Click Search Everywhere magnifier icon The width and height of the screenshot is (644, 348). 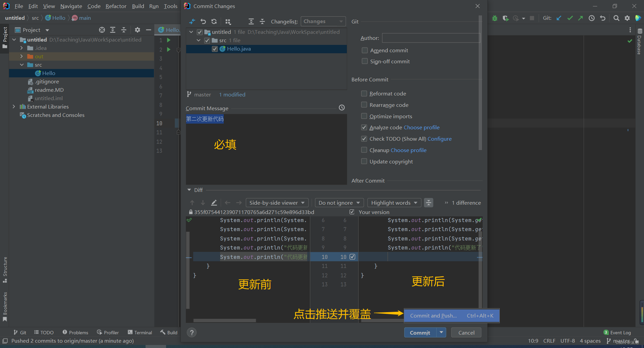click(x=616, y=18)
